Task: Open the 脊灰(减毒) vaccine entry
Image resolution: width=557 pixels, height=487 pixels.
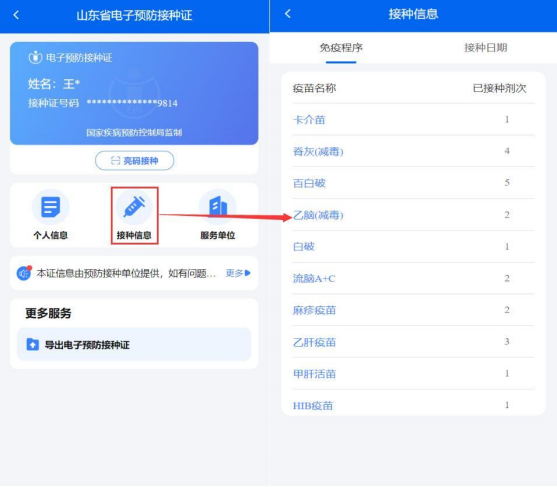Action: (x=413, y=151)
